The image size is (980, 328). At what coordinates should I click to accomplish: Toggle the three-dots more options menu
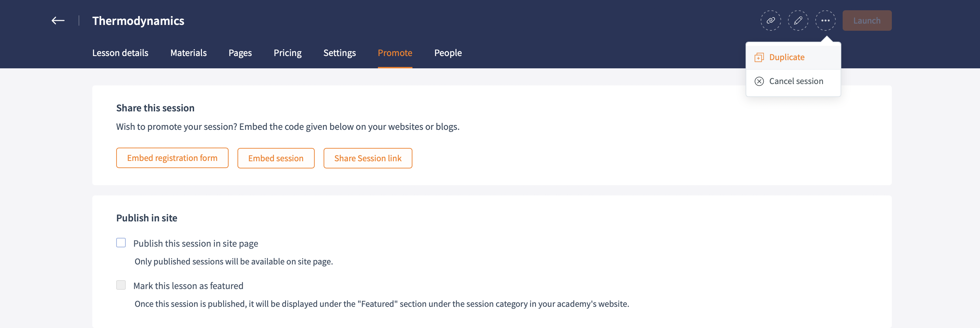(x=825, y=20)
